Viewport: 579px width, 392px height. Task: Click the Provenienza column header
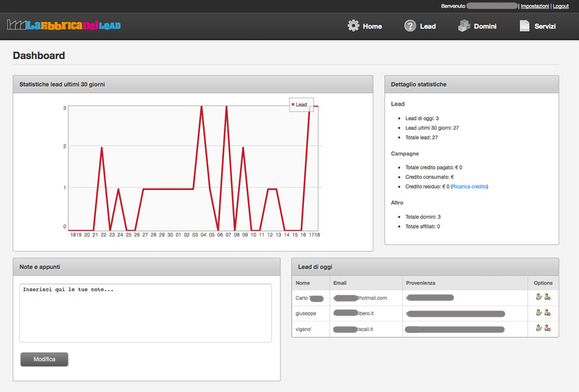(x=420, y=283)
